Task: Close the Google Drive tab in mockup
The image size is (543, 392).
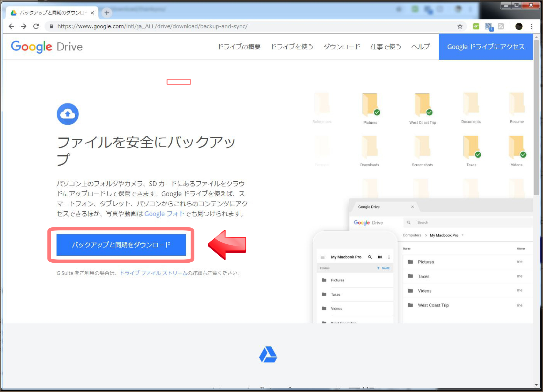Action: pos(412,207)
